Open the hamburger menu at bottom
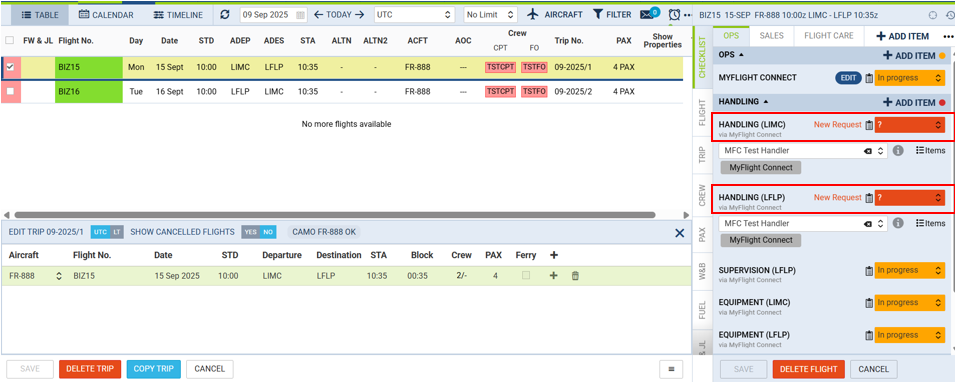 click(x=671, y=369)
